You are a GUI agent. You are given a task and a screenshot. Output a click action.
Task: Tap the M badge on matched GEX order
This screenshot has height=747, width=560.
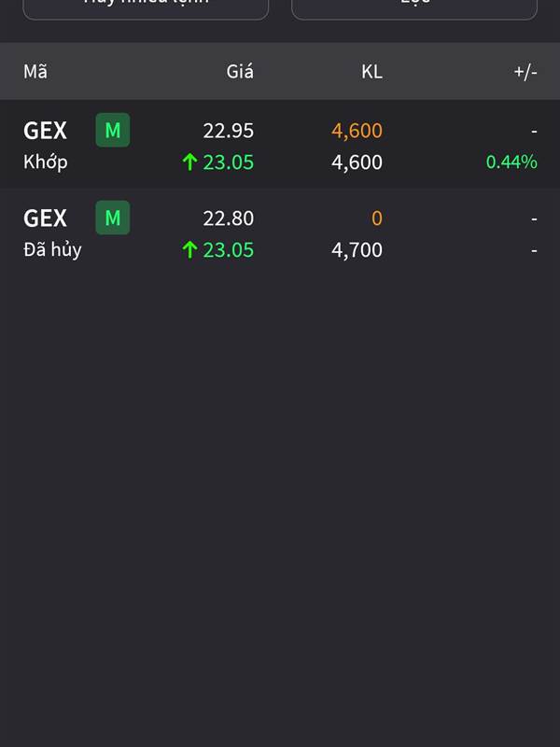[x=113, y=130]
